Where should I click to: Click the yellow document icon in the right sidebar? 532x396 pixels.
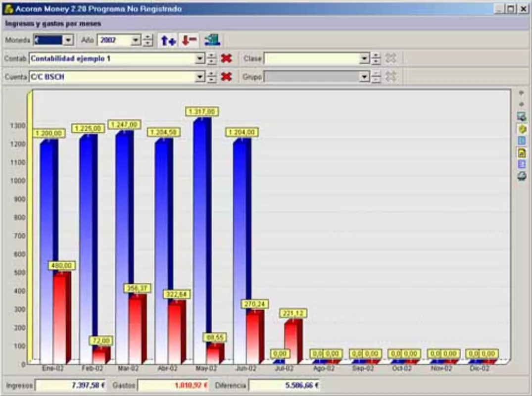[522, 152]
